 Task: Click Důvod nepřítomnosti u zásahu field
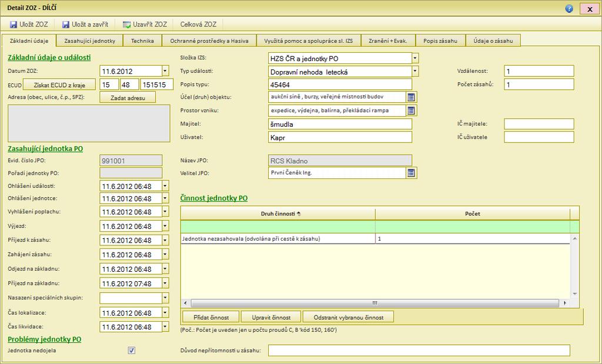pos(419,350)
